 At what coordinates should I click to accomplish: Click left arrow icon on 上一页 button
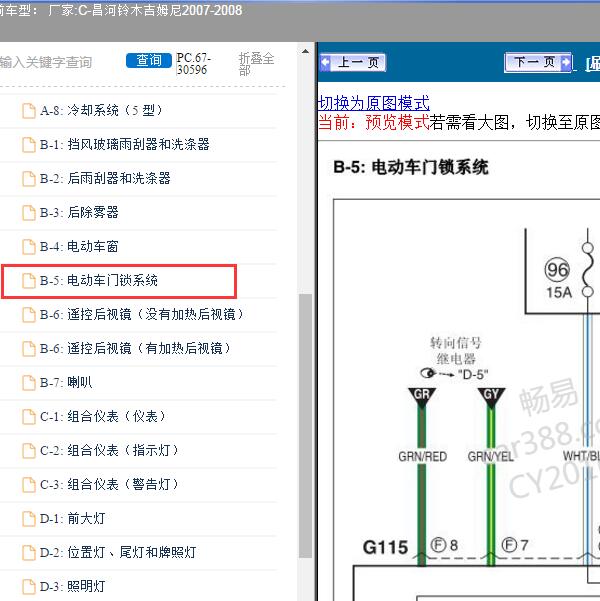pos(325,62)
